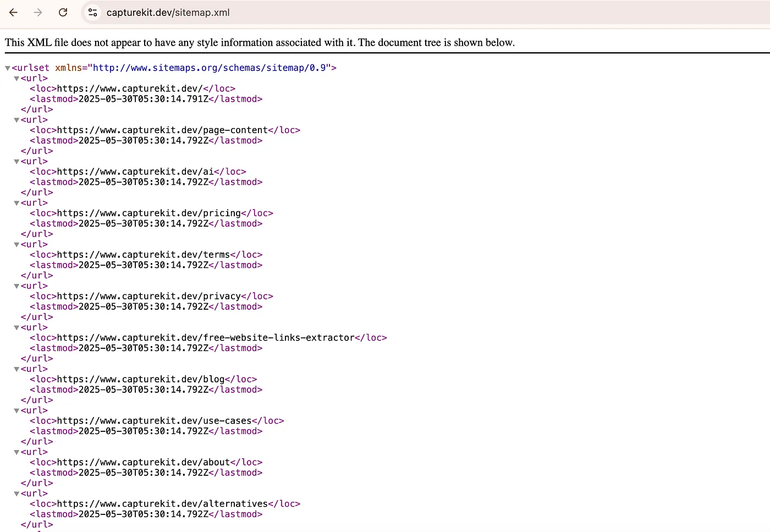This screenshot has height=532, width=770.
Task: Collapse the url node for homepage loc
Action: (x=16, y=79)
